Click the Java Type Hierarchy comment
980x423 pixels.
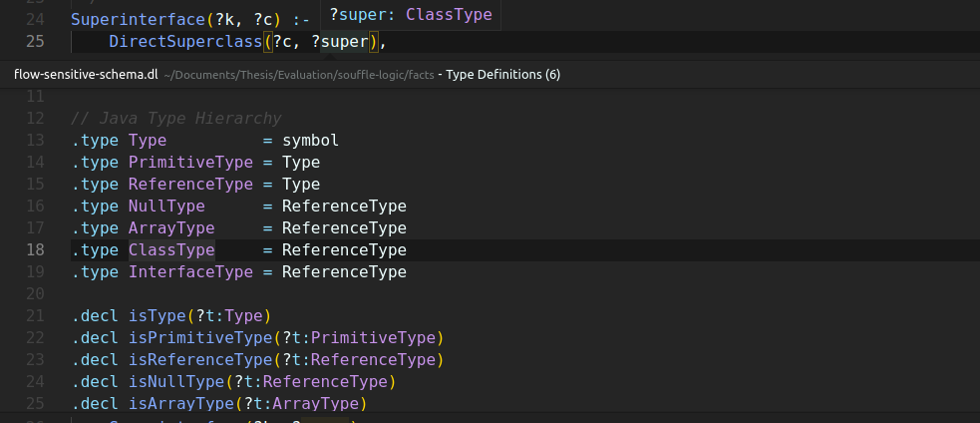click(x=175, y=118)
